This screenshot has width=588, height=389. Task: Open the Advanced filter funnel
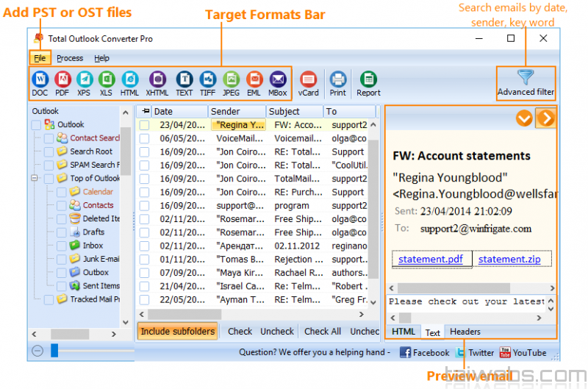(x=526, y=78)
